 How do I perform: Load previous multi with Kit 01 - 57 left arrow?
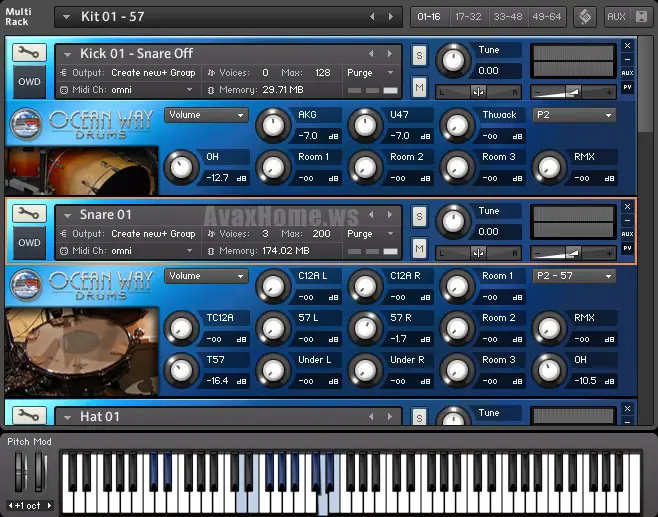[372, 16]
